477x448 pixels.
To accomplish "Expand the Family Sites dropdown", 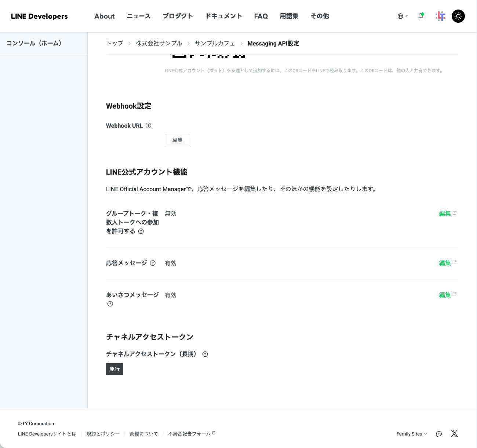I will (x=412, y=434).
